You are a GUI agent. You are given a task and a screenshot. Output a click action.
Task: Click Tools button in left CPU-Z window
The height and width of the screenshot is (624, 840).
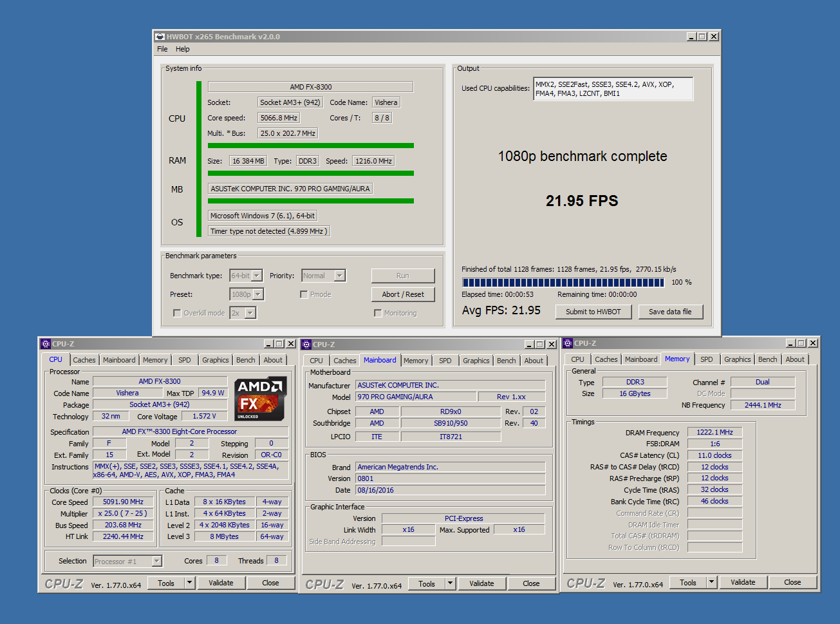click(166, 583)
